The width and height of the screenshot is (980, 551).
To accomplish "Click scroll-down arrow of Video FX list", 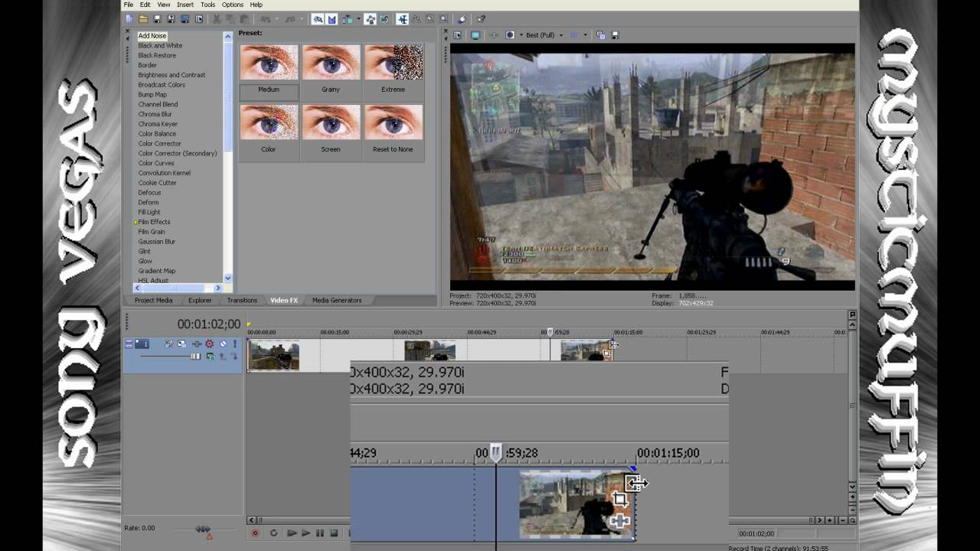I will pyautogui.click(x=227, y=278).
